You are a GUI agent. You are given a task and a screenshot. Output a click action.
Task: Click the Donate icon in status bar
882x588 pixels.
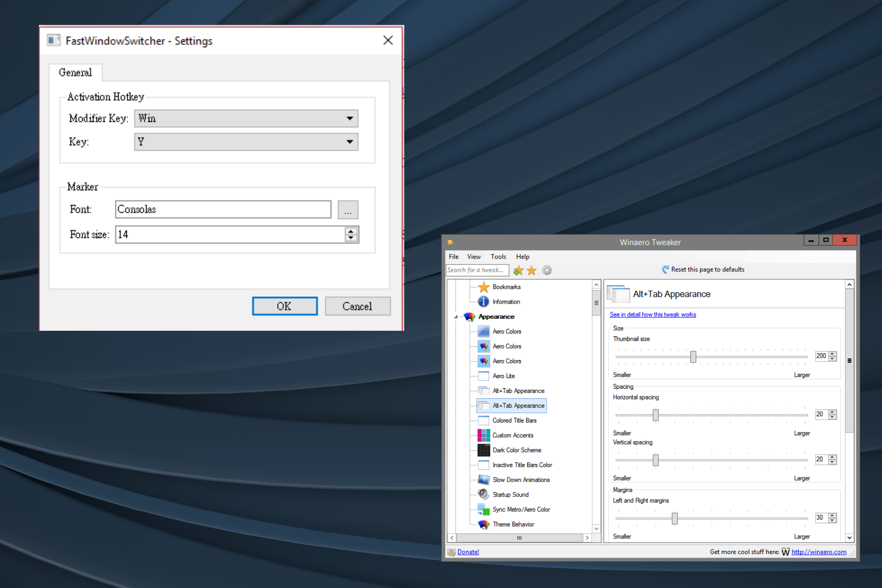(x=452, y=552)
